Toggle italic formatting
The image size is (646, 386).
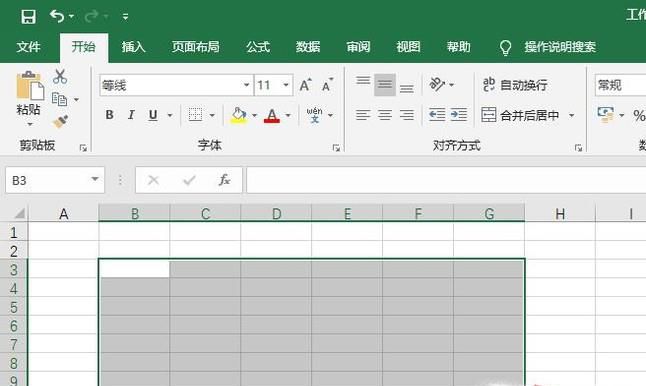click(131, 115)
